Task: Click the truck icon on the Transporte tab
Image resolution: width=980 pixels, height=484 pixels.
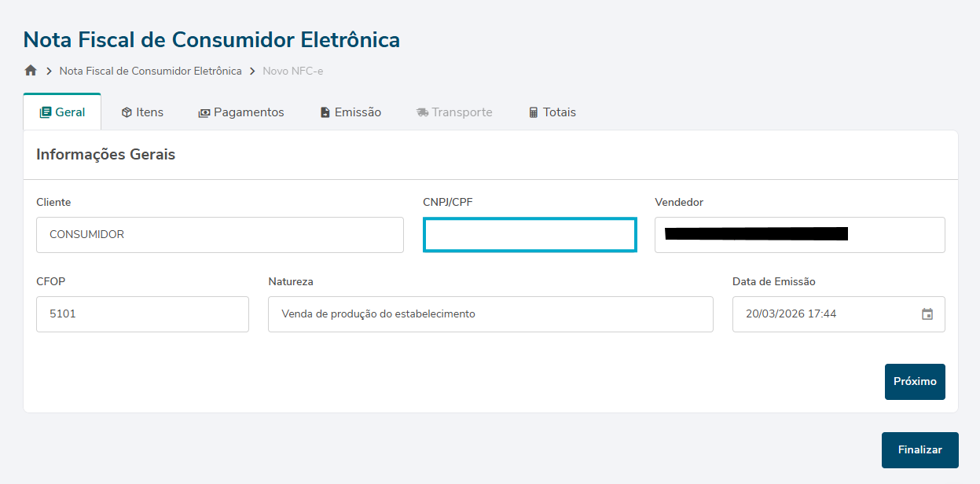Action: click(x=423, y=112)
